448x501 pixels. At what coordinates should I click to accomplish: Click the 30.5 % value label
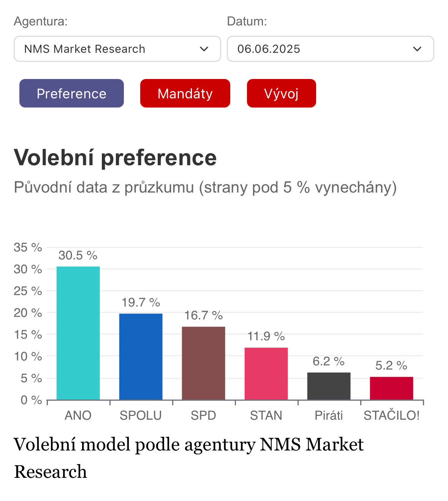[78, 255]
